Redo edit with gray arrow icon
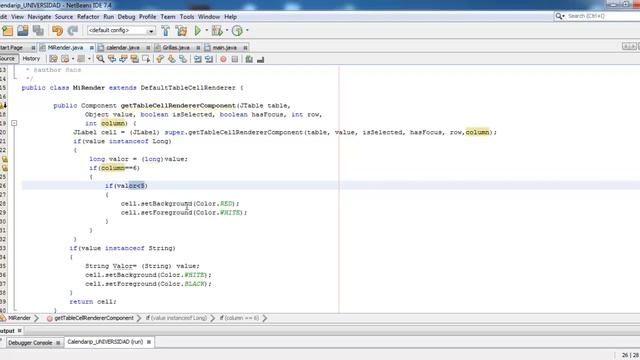Viewport: 640px width, 360px height. tap(73, 31)
